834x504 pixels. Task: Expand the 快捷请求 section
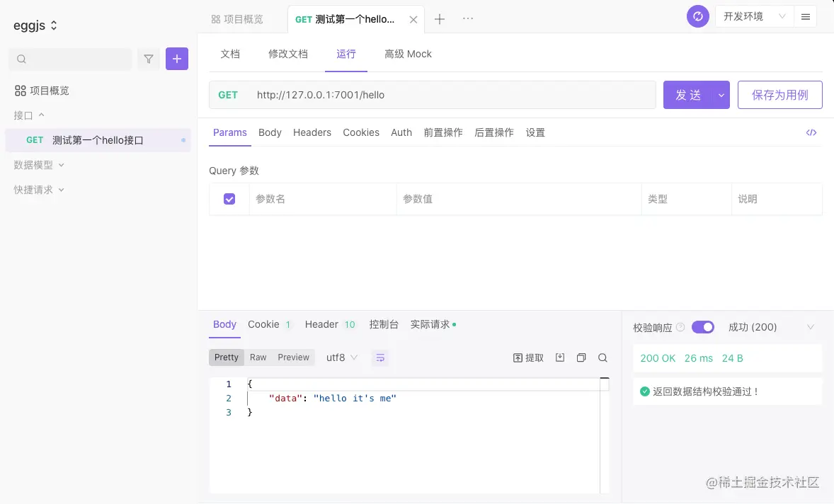point(39,190)
